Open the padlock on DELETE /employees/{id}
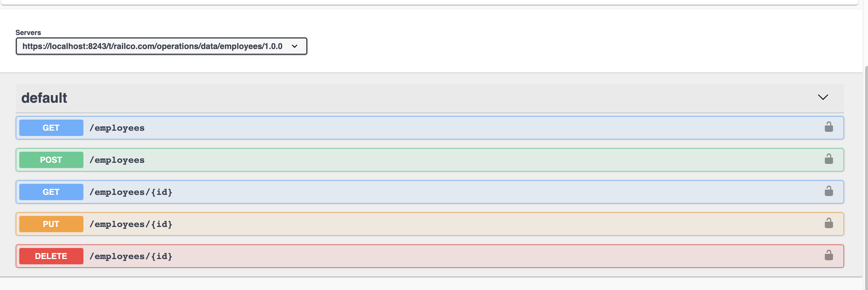The width and height of the screenshot is (868, 290). (x=829, y=256)
